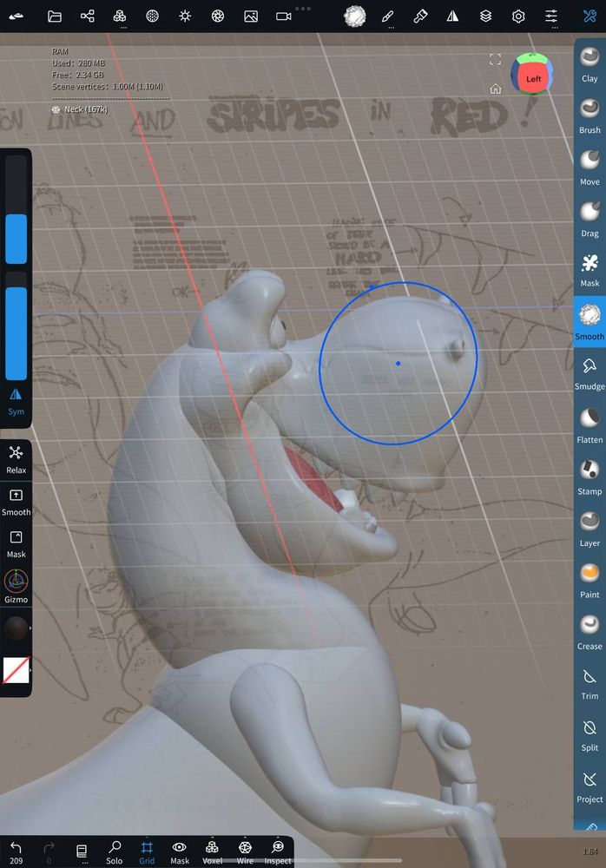Screen dimensions: 606x868
Task: Select the Layer tool
Action: [x=590, y=529]
